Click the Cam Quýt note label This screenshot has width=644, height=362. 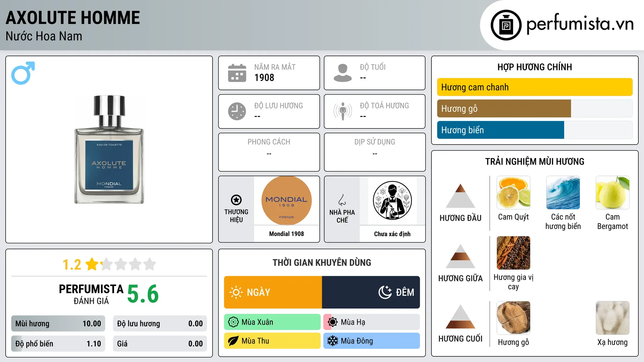514,217
